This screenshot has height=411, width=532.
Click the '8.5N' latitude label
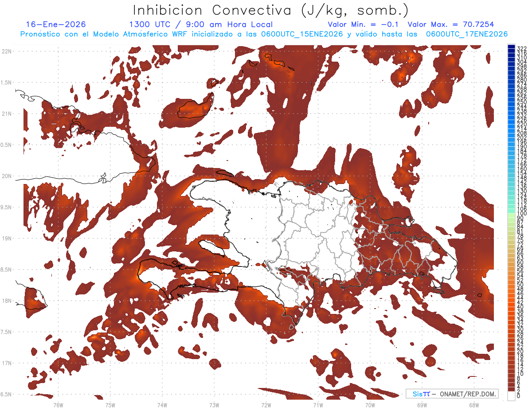(x=6, y=270)
